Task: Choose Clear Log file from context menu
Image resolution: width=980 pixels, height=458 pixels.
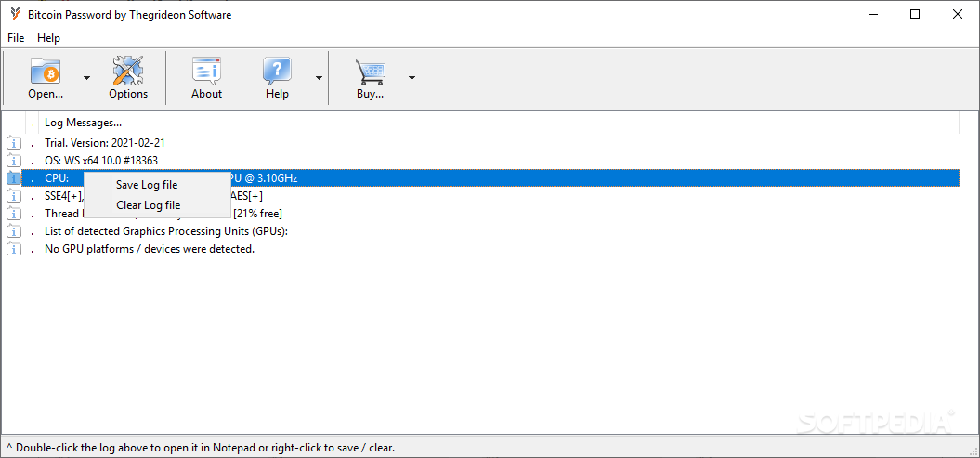Action: pos(148,205)
